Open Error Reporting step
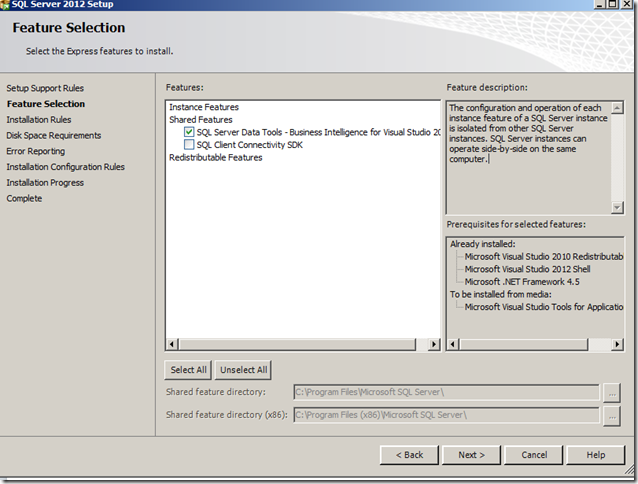Viewport: 638px width, 484px height. pyautogui.click(x=35, y=151)
